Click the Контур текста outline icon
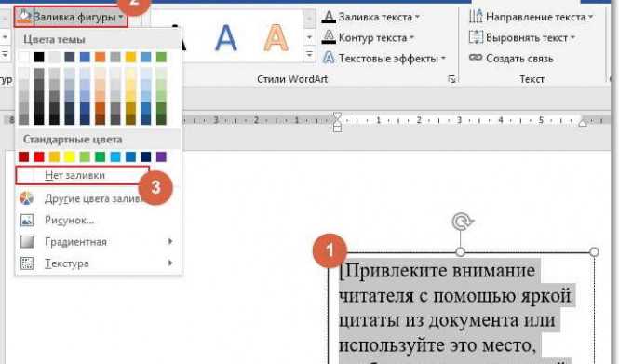619x364 pixels. pyautogui.click(x=329, y=37)
